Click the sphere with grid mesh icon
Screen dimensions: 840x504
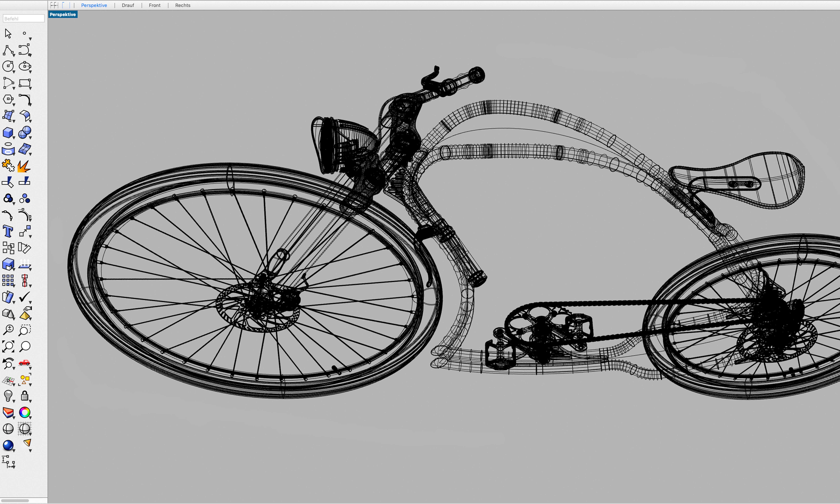pos(24,429)
